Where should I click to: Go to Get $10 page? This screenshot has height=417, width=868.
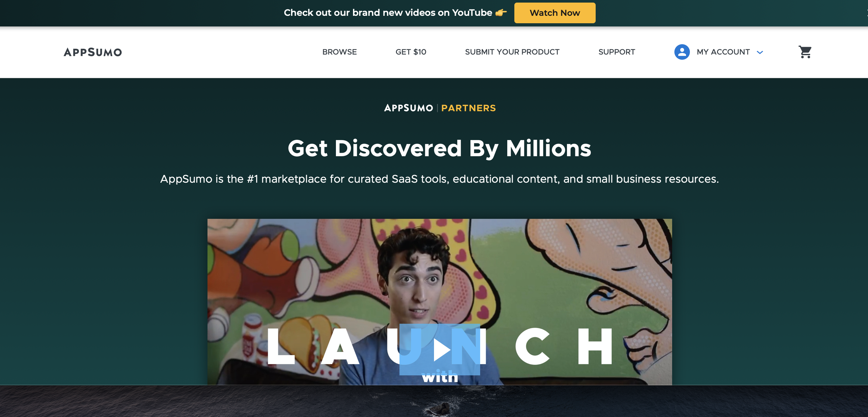point(411,52)
